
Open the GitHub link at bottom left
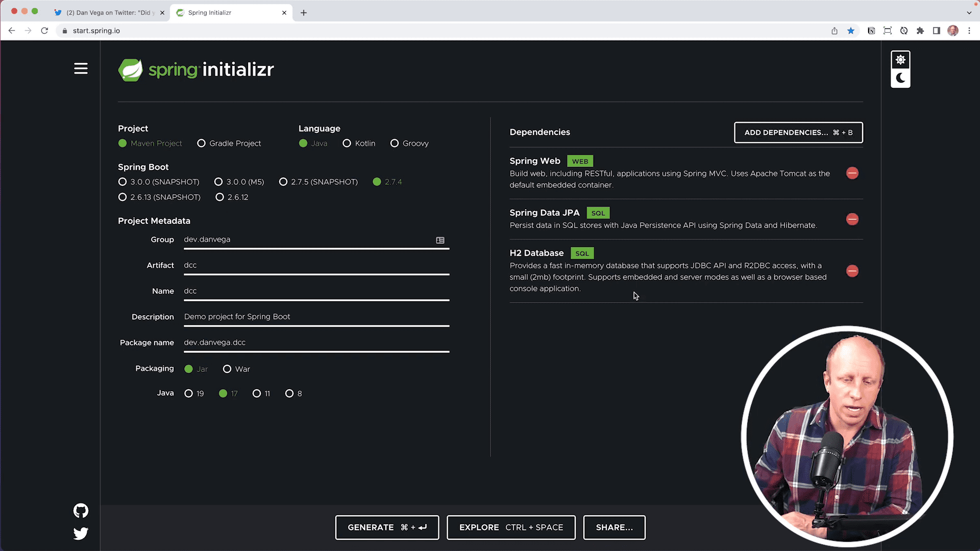pos(81,510)
